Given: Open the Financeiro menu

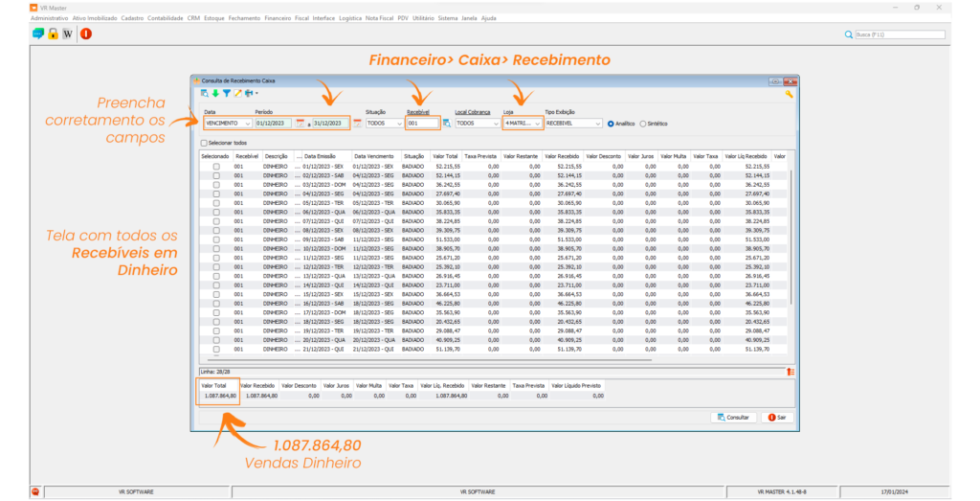Looking at the screenshot, I should 278,18.
